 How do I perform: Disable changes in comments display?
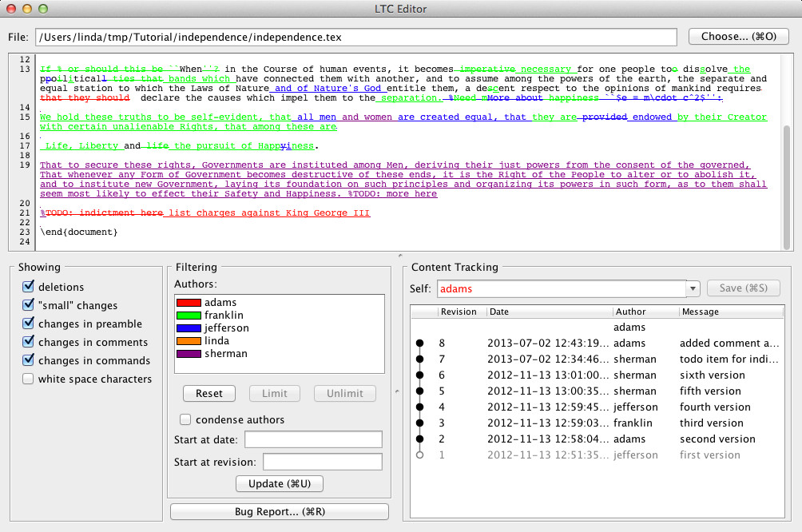click(28, 342)
